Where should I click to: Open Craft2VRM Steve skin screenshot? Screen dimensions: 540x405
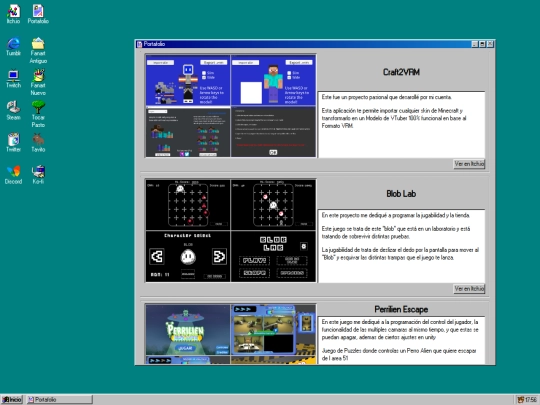[273, 80]
